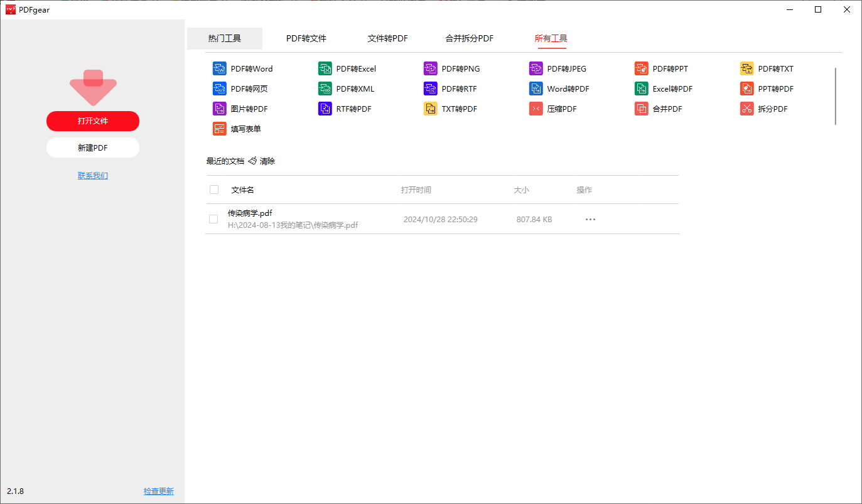Check the select-all checkbox above the file list
862x504 pixels.
[214, 189]
